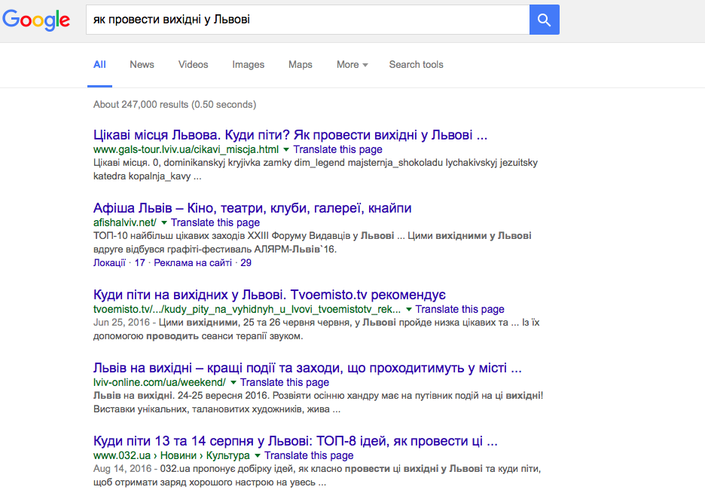Expand arrow next to gals-tour.lviv.ua URL
The image size is (705, 493).
286,149
